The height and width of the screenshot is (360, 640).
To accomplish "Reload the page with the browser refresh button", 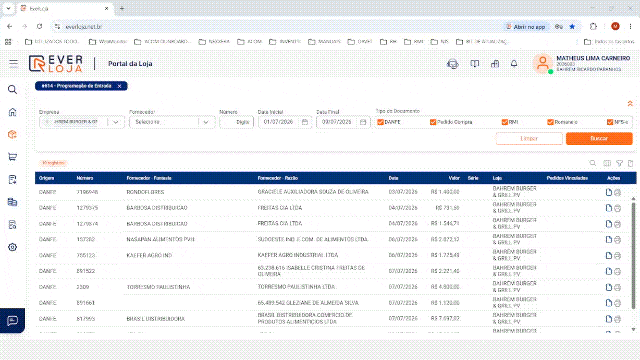I will tap(39, 27).
